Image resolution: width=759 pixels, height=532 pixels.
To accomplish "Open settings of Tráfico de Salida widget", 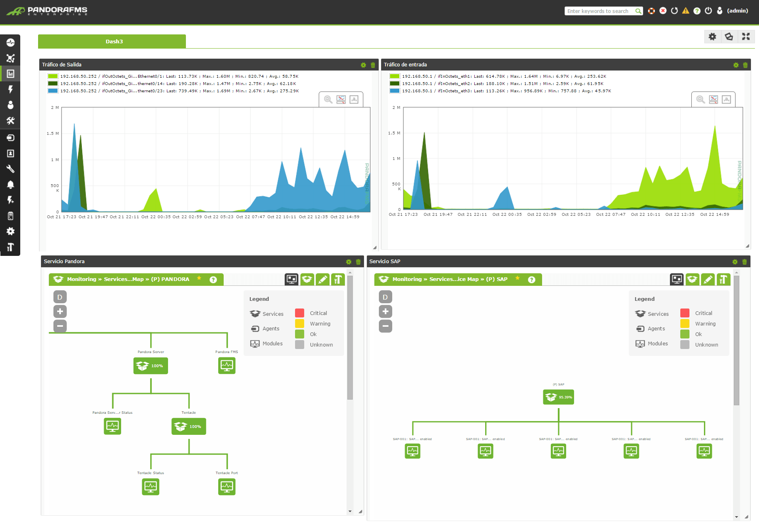I will [363, 65].
